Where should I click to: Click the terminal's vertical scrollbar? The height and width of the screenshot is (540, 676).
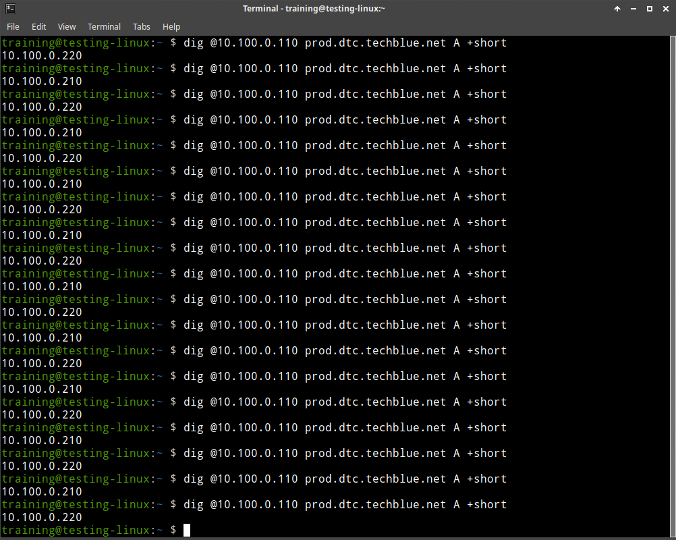673,287
